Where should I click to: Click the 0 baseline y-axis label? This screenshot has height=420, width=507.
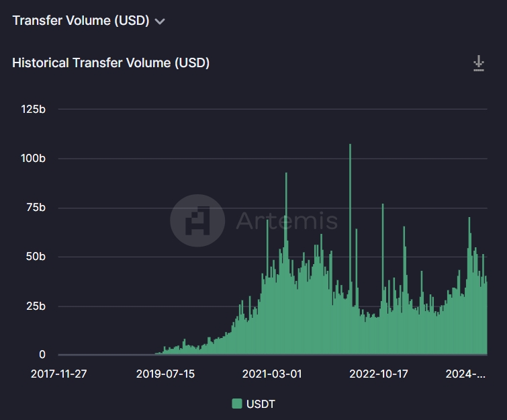coord(42,355)
